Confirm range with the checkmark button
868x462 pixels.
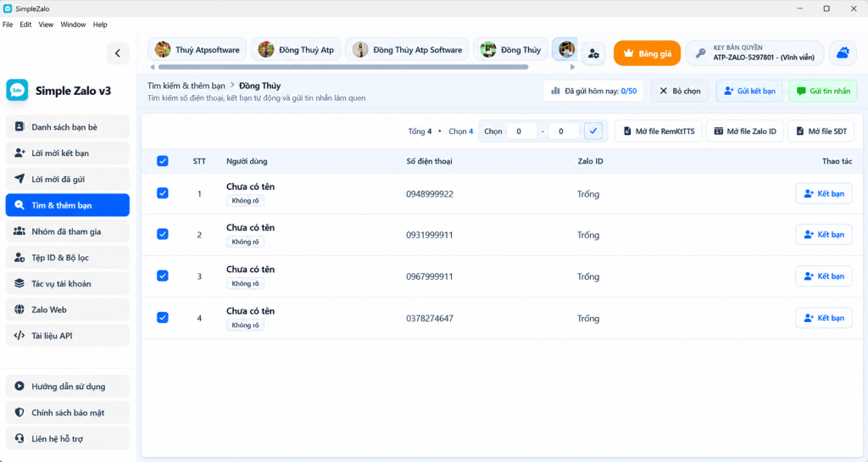tap(593, 131)
